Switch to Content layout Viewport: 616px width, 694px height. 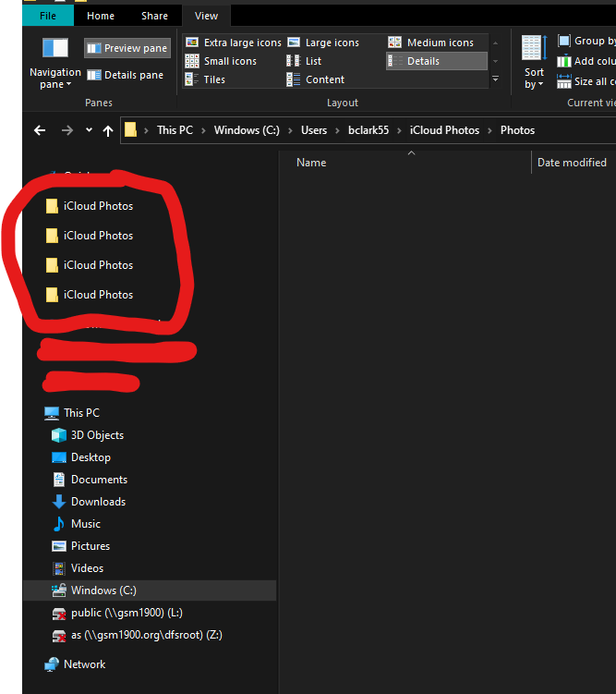click(x=315, y=79)
